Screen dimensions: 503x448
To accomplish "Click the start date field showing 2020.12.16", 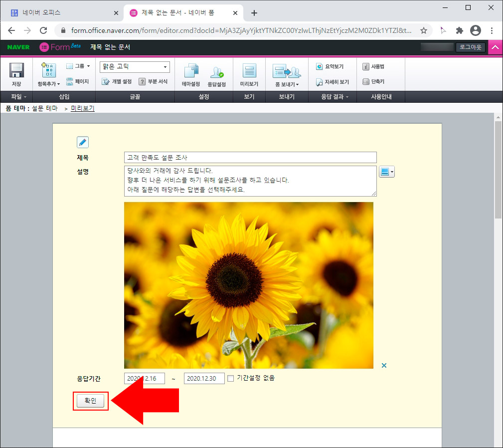I will click(144, 378).
